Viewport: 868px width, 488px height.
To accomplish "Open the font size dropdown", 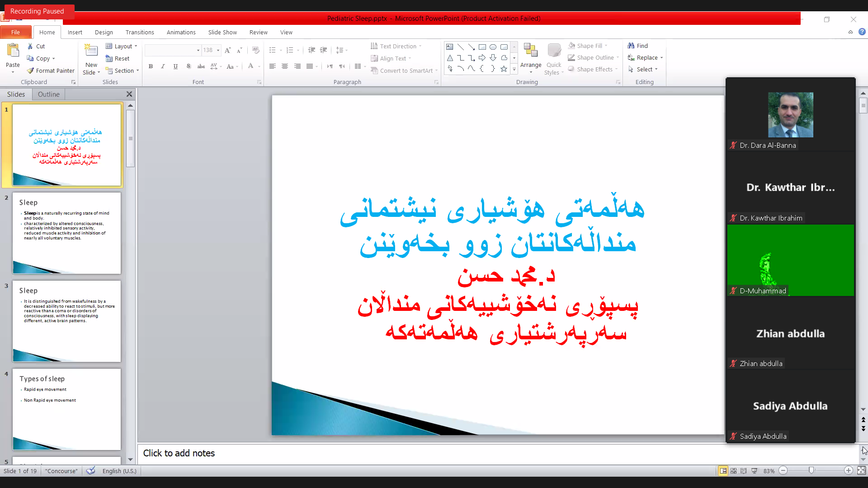I will click(x=218, y=50).
